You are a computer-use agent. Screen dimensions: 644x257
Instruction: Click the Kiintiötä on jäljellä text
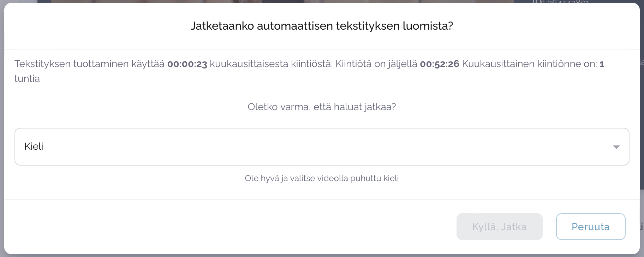click(376, 64)
